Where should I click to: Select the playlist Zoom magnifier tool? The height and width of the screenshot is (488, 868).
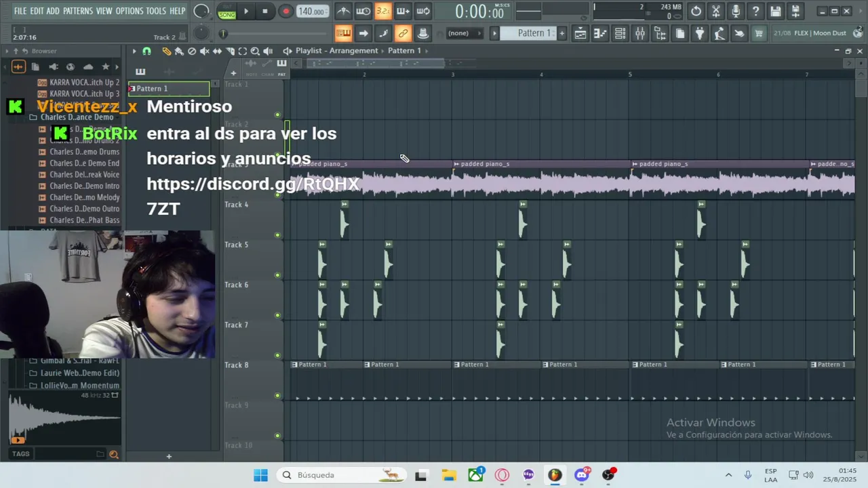[255, 51]
